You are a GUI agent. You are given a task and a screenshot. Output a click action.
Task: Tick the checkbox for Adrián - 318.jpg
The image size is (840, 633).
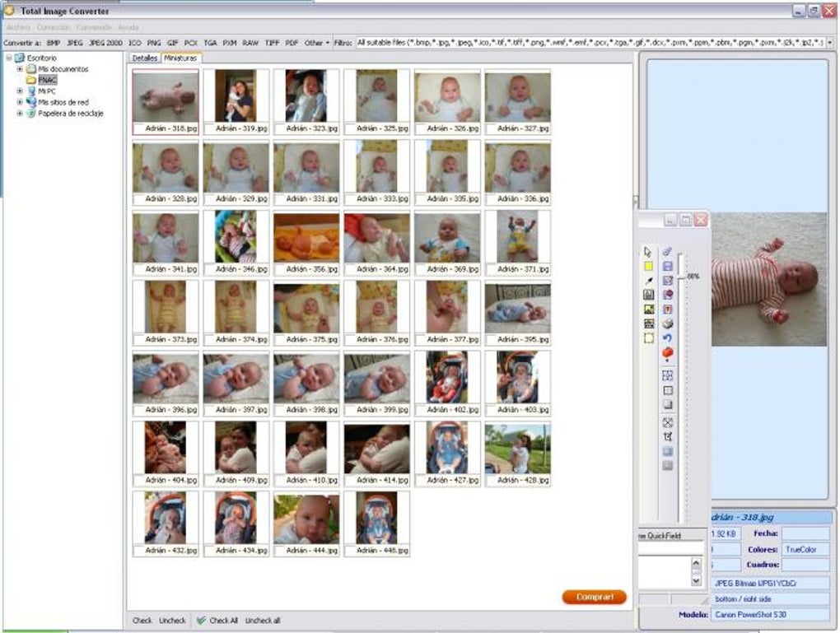click(x=138, y=128)
